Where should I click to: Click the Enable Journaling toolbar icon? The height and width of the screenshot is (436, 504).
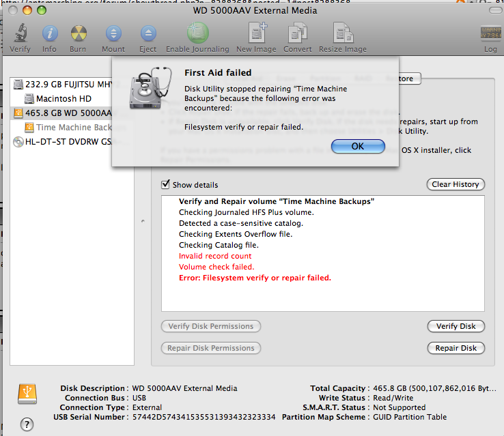tap(197, 33)
